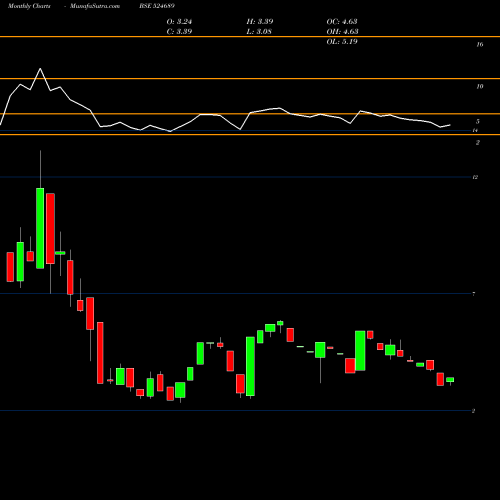This screenshot has height=500, width=500.
Task: Click the highest peak of the white indicator line
Action: pos(40,69)
